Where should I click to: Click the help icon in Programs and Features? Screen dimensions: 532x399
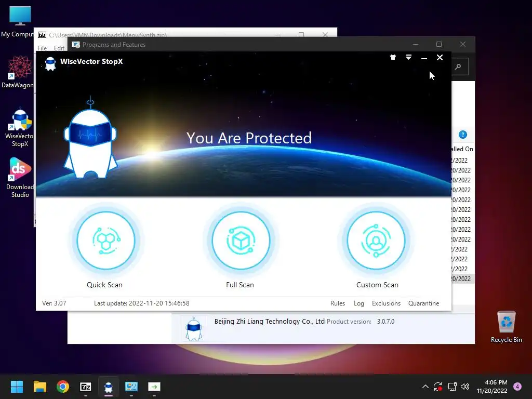(463, 135)
